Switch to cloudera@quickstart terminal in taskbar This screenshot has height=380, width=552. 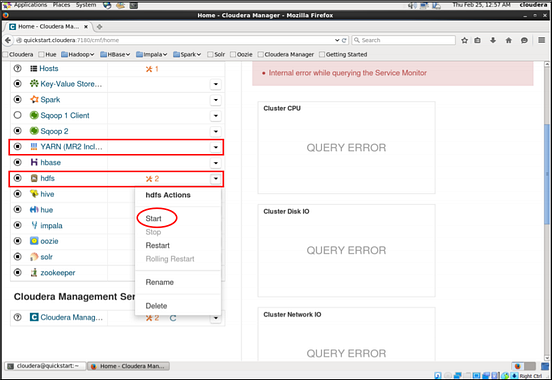click(45, 366)
